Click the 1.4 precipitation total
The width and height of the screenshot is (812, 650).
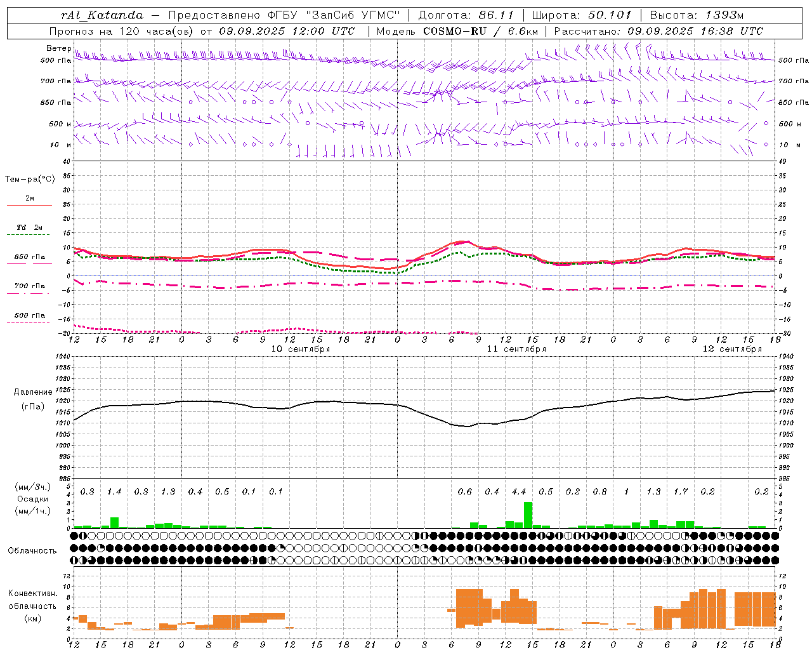[114, 491]
